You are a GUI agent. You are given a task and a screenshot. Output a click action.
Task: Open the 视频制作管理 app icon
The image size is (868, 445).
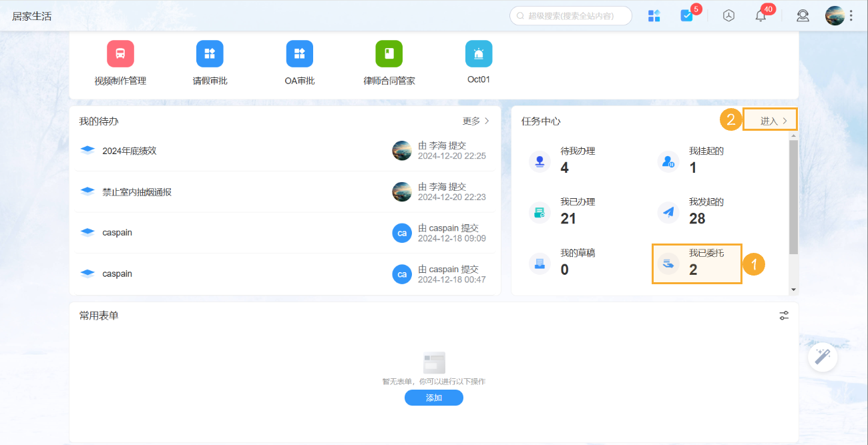pos(120,54)
